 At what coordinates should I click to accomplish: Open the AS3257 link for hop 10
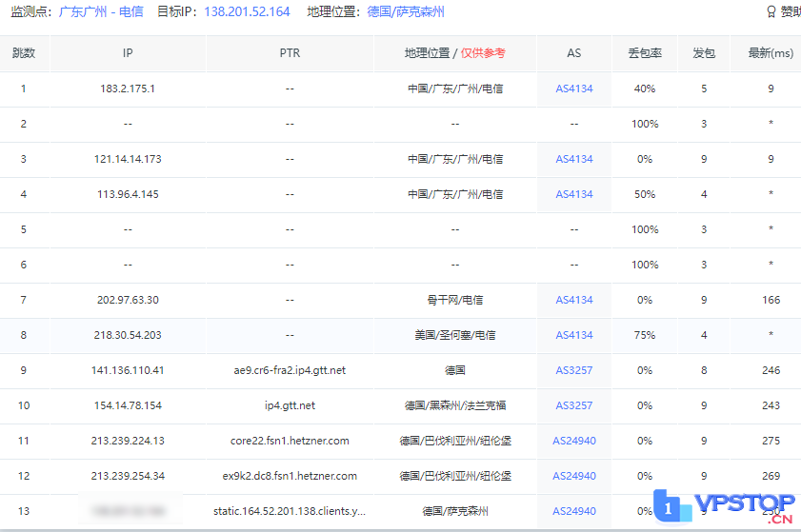tap(573, 405)
